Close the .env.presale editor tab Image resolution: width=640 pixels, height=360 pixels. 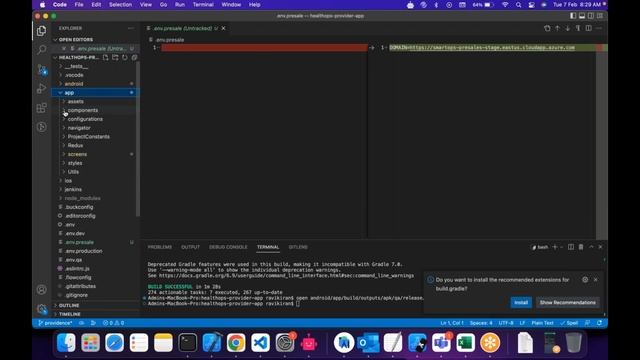(x=223, y=28)
